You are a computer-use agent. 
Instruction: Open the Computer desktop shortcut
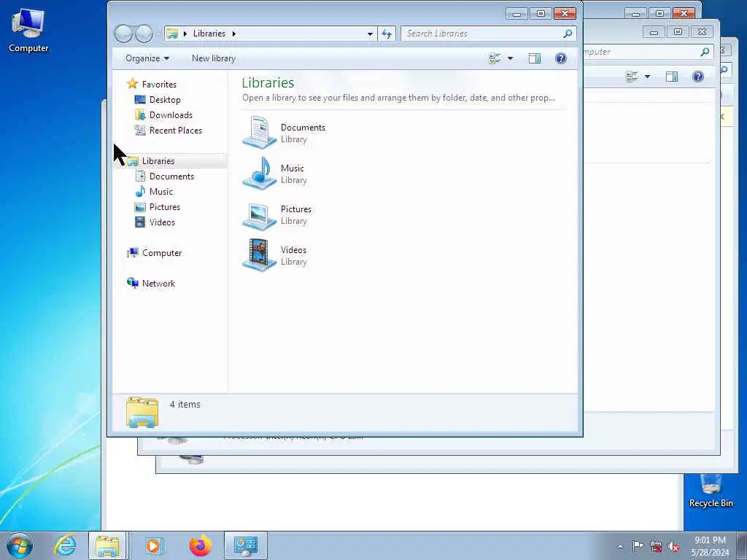(28, 30)
